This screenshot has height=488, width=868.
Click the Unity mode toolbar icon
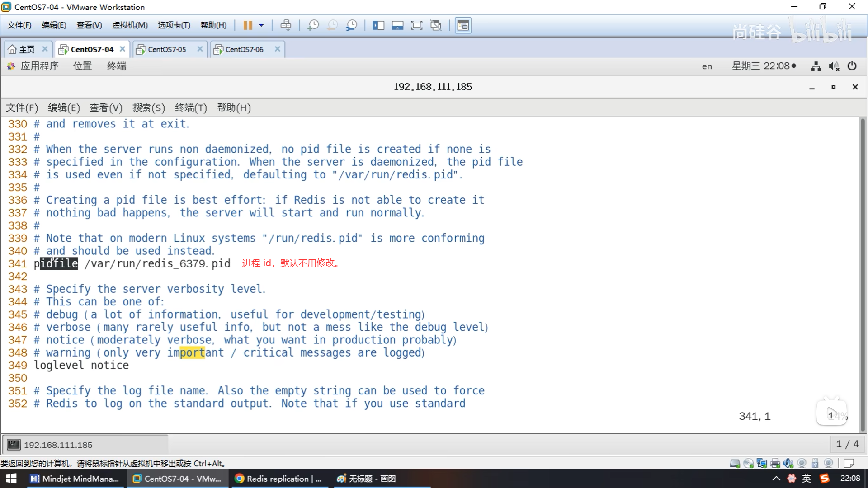point(436,25)
